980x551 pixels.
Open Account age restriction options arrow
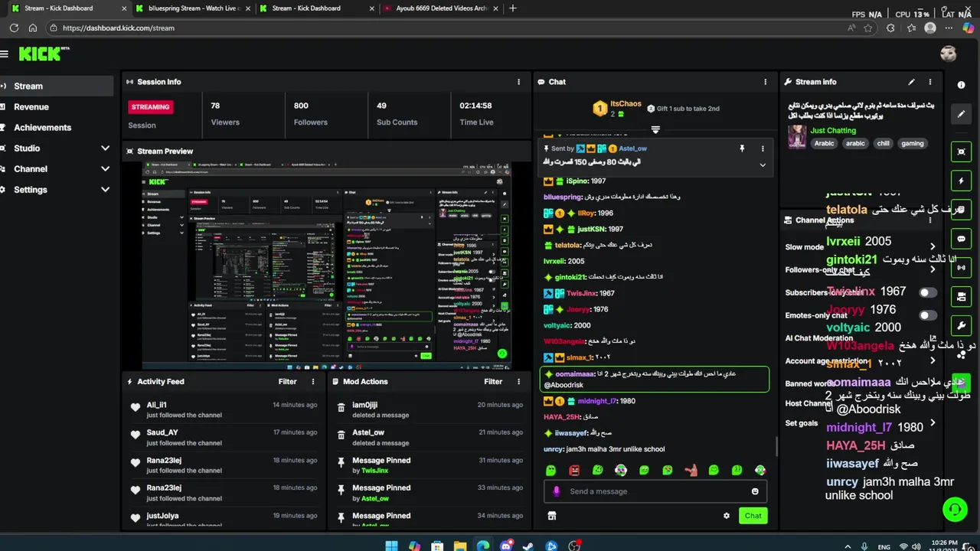pos(933,360)
